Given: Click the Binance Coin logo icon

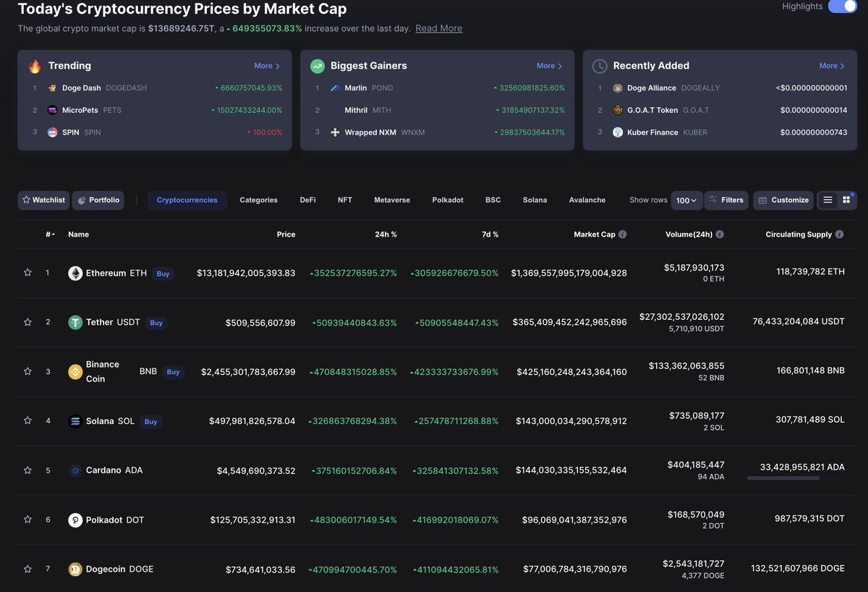Looking at the screenshot, I should tap(75, 371).
